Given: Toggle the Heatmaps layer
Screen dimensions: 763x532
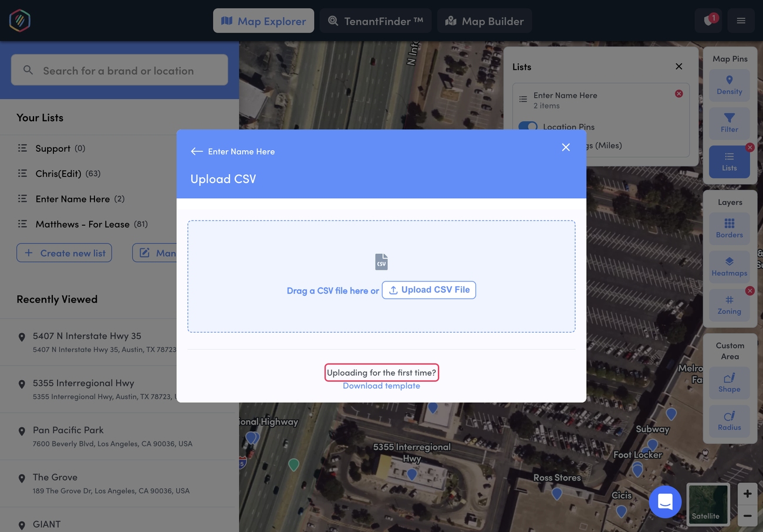Looking at the screenshot, I should (x=730, y=266).
